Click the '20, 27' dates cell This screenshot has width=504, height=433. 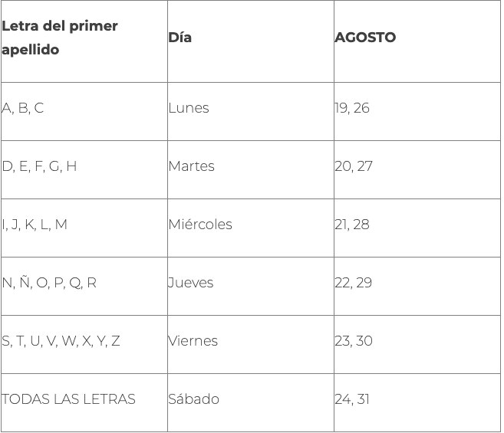click(x=417, y=169)
